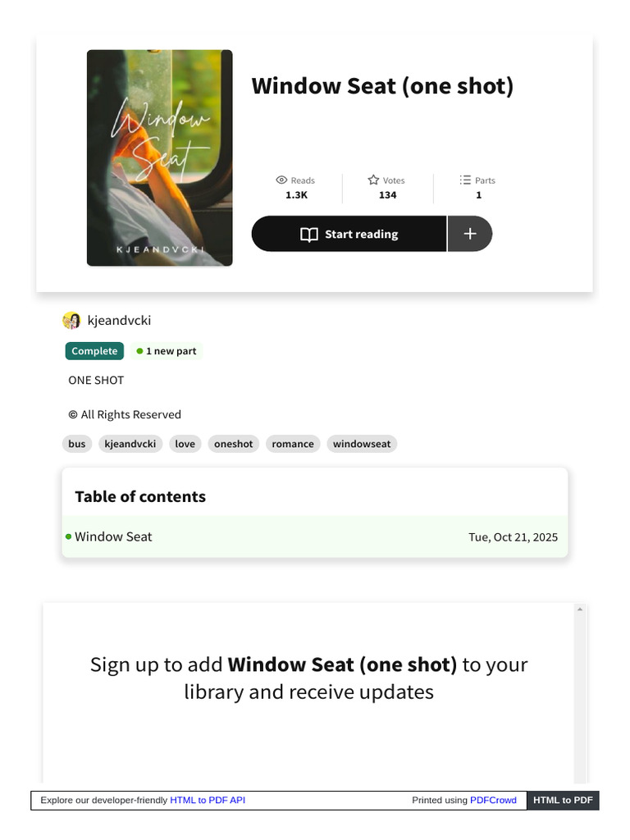Open the "oneshot" tag
This screenshot has width=630, height=840.
pos(234,444)
